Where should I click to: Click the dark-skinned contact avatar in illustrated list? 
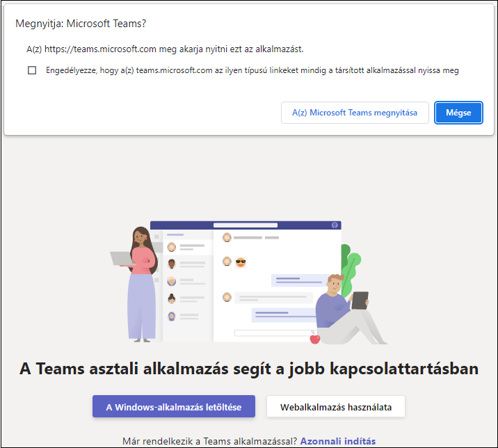(x=172, y=264)
